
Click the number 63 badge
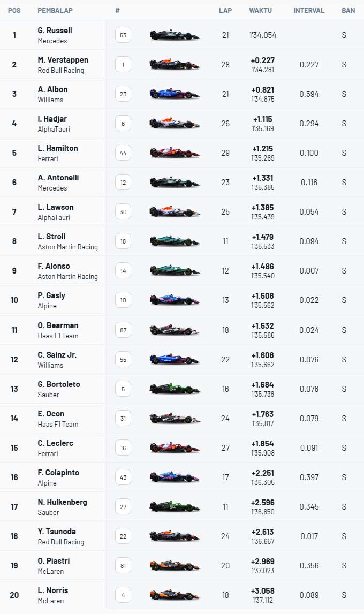(123, 35)
